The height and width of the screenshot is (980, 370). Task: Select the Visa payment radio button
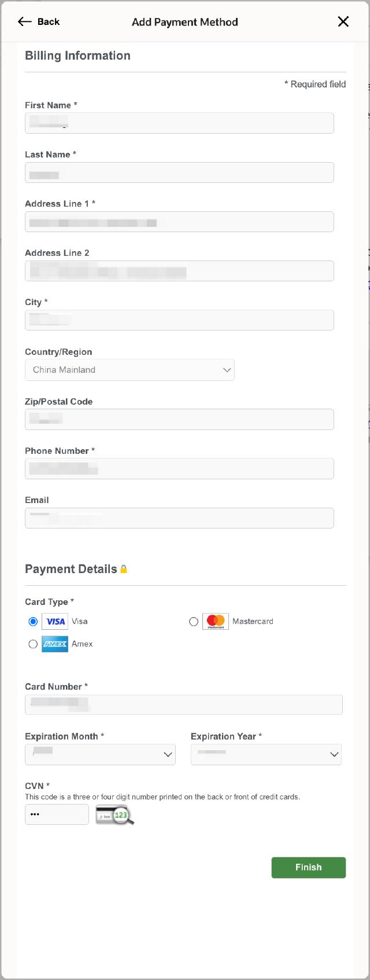click(x=33, y=621)
